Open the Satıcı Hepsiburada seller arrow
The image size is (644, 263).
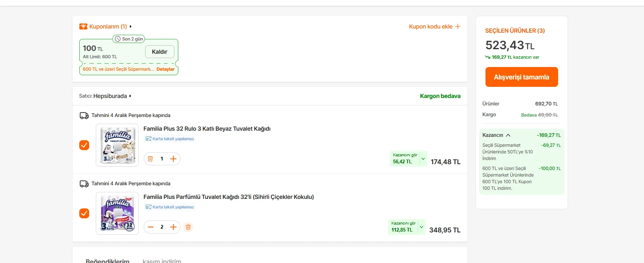[x=130, y=96]
